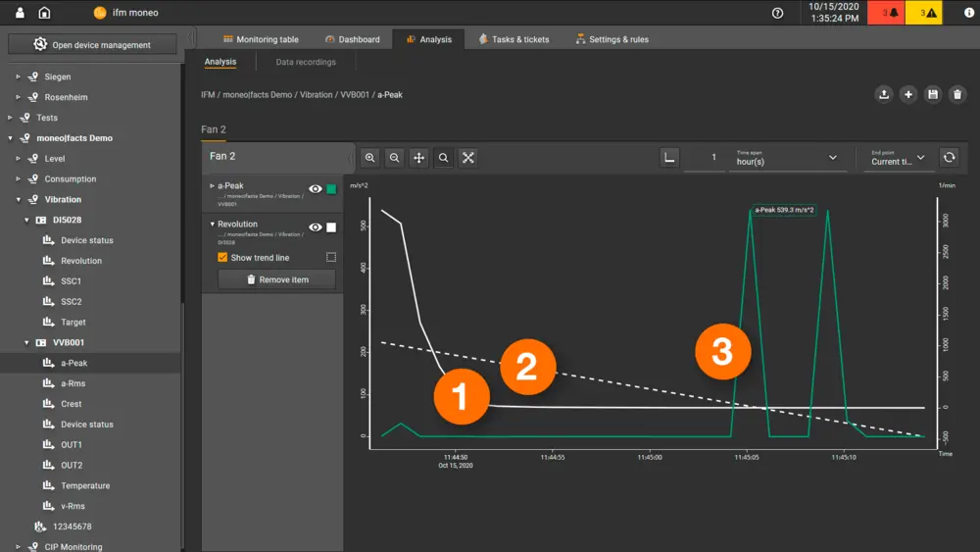This screenshot has width=980, height=552.
Task: Switch to Dashboard tab
Action: [x=353, y=39]
